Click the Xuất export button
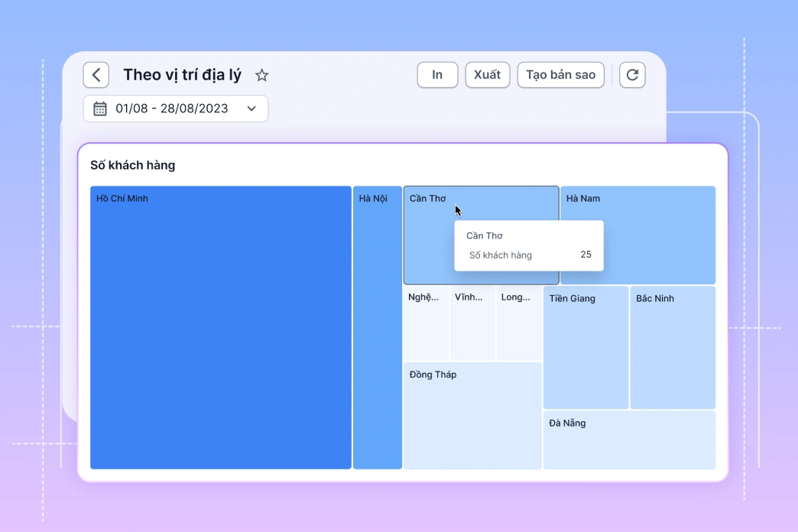This screenshot has height=532, width=798. [487, 75]
